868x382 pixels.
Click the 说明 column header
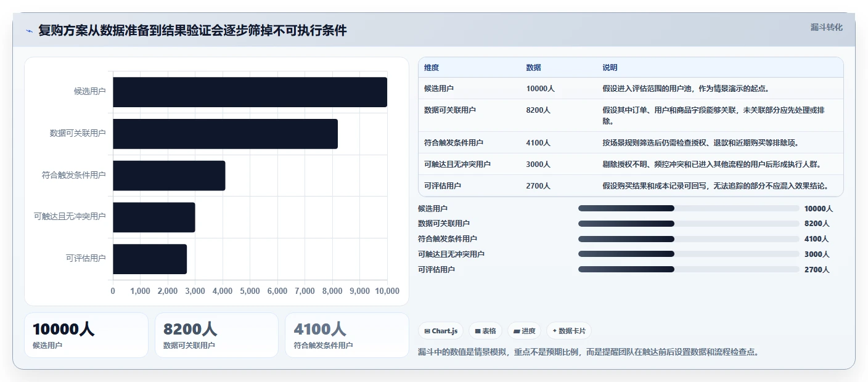tap(610, 68)
